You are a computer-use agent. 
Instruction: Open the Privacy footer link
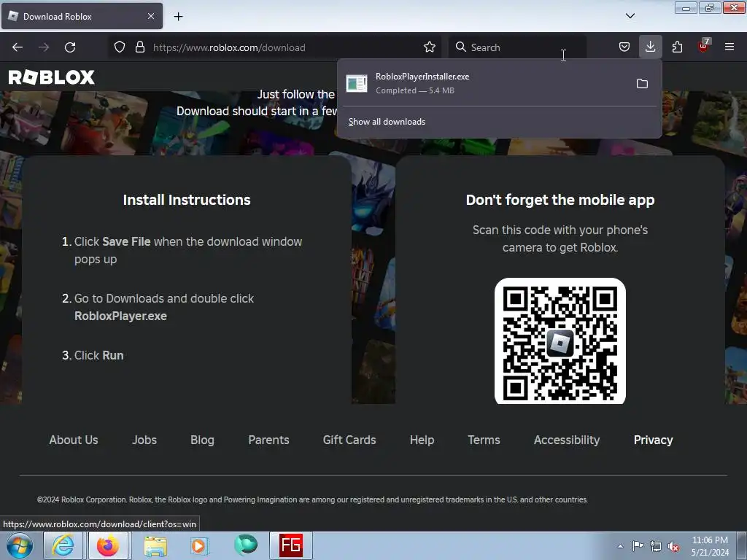point(653,440)
